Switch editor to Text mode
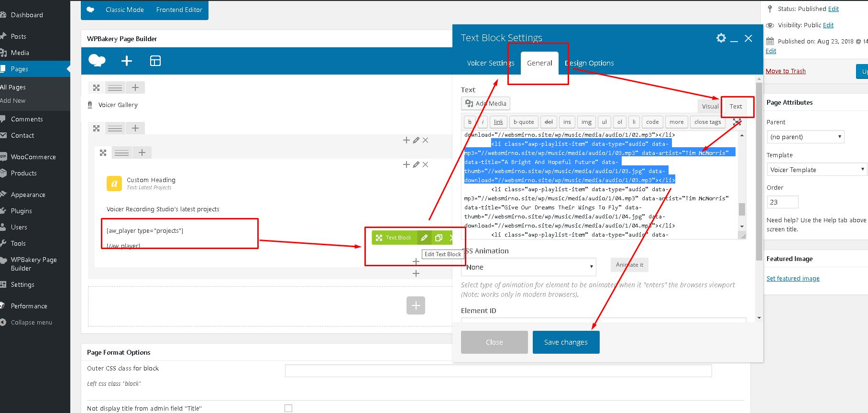The height and width of the screenshot is (413, 868). (x=736, y=107)
